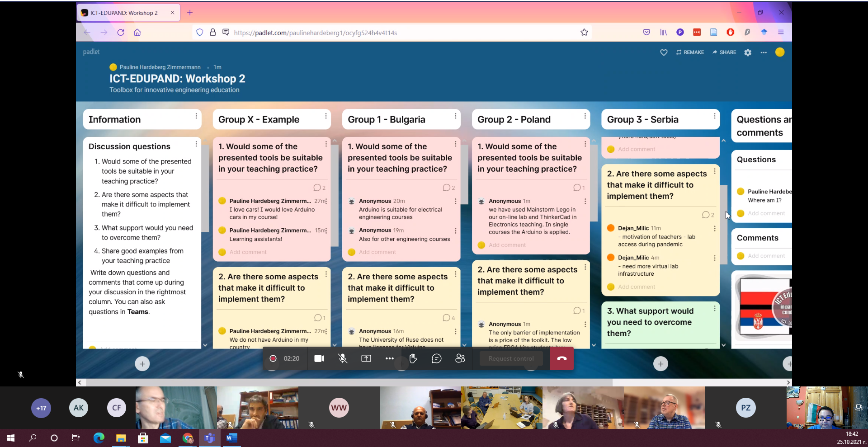Hang up the Teams call
This screenshot has width=868, height=447.
(x=561, y=358)
